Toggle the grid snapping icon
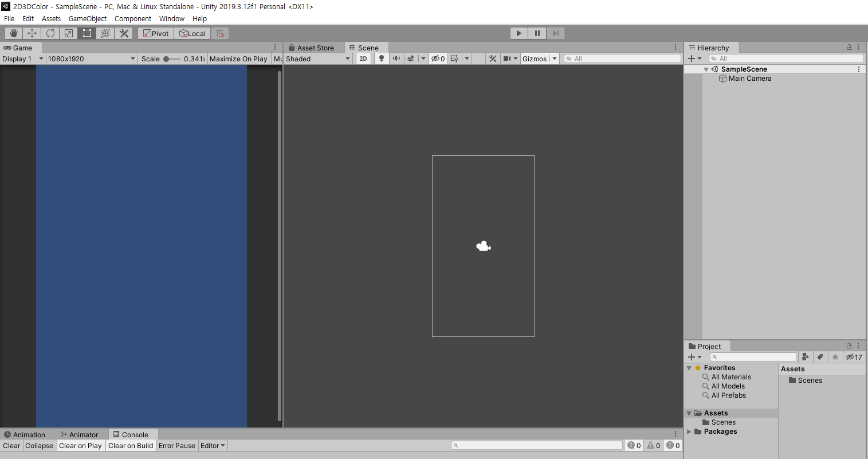Screen dimensions: 868x459 click(220, 33)
